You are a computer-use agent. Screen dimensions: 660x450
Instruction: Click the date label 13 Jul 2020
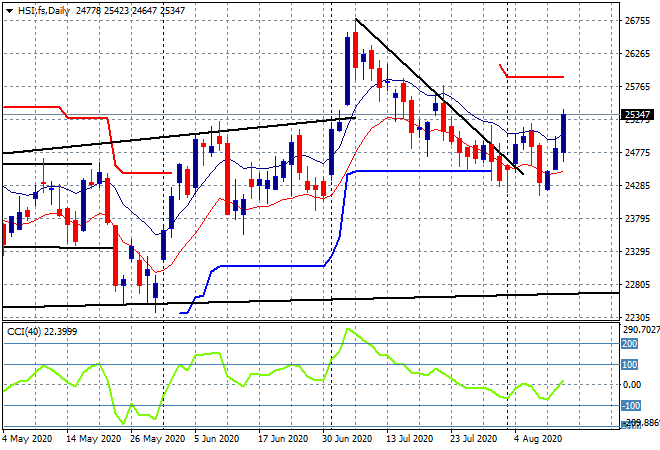click(x=410, y=439)
